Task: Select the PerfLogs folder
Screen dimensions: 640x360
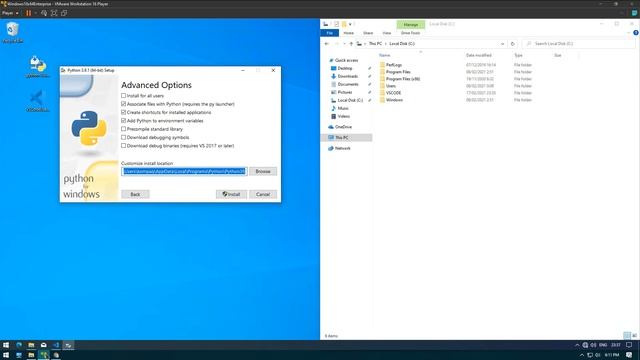Action: (394, 65)
